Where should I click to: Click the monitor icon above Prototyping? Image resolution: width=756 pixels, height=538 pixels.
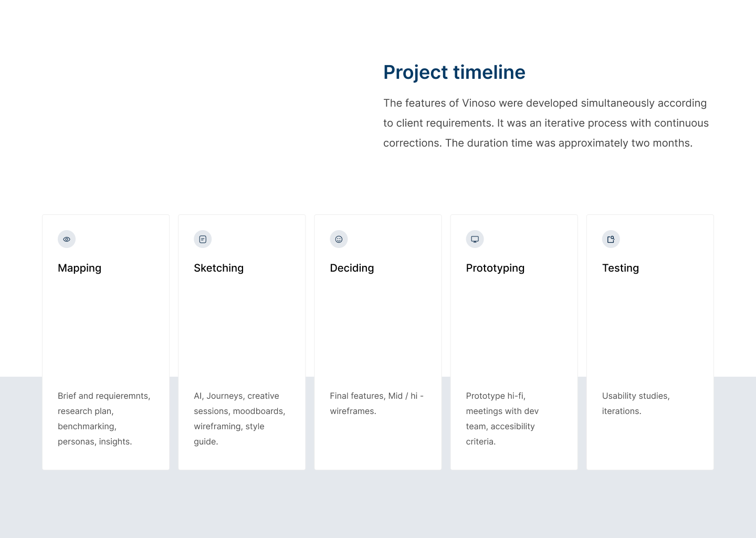475,239
